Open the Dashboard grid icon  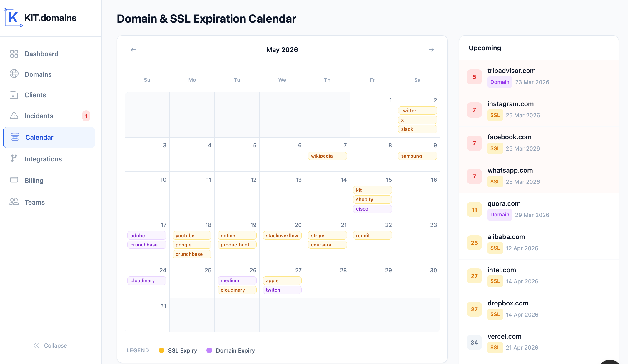click(14, 54)
